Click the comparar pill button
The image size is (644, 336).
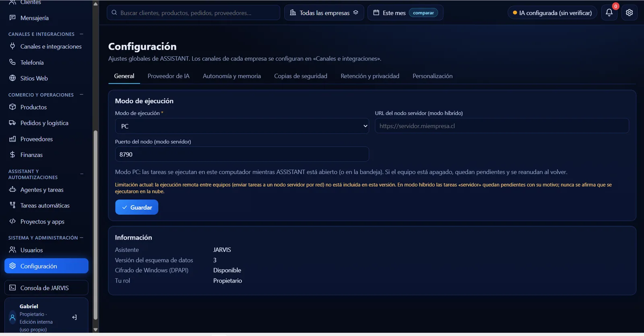click(x=423, y=13)
